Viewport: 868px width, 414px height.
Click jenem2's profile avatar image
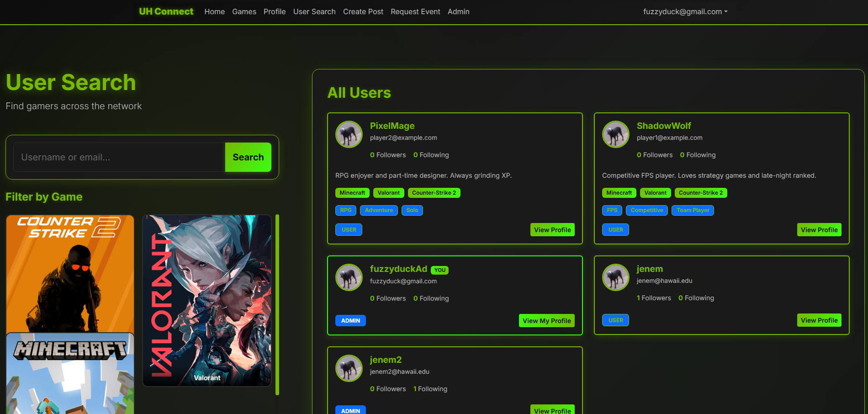pyautogui.click(x=349, y=368)
